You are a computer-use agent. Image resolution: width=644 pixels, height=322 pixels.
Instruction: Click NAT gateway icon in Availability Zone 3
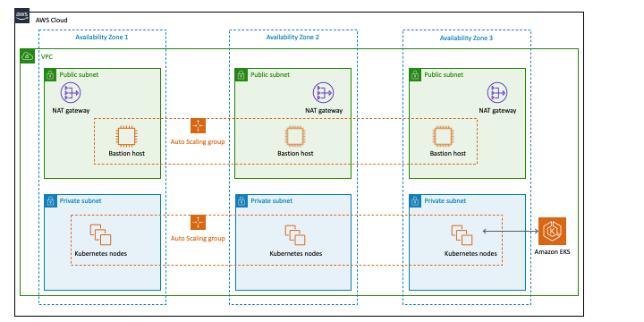(x=497, y=92)
